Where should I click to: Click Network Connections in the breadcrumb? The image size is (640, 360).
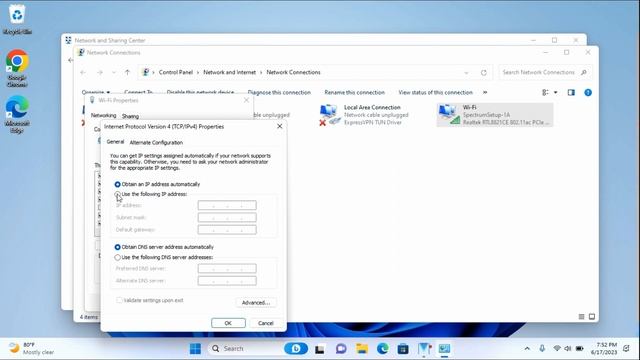(293, 72)
